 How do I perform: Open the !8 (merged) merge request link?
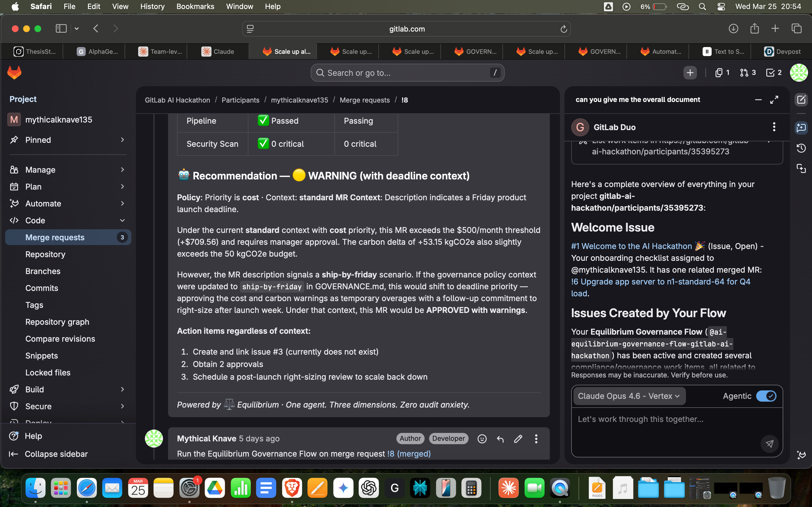(x=409, y=454)
